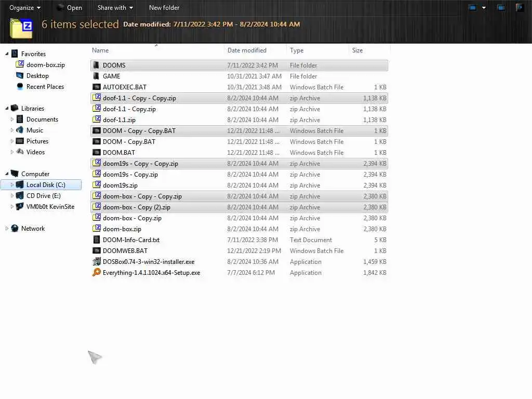Click the help icon in the toolbar
This screenshot has height=399, width=532.
520,7
